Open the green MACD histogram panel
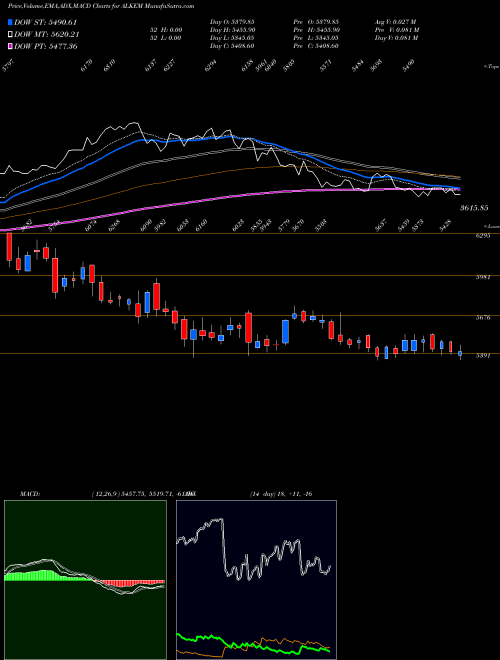 click(x=85, y=580)
